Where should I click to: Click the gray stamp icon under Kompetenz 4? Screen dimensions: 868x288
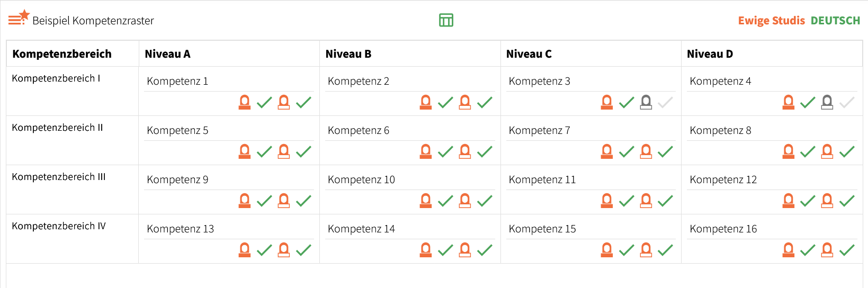(827, 102)
